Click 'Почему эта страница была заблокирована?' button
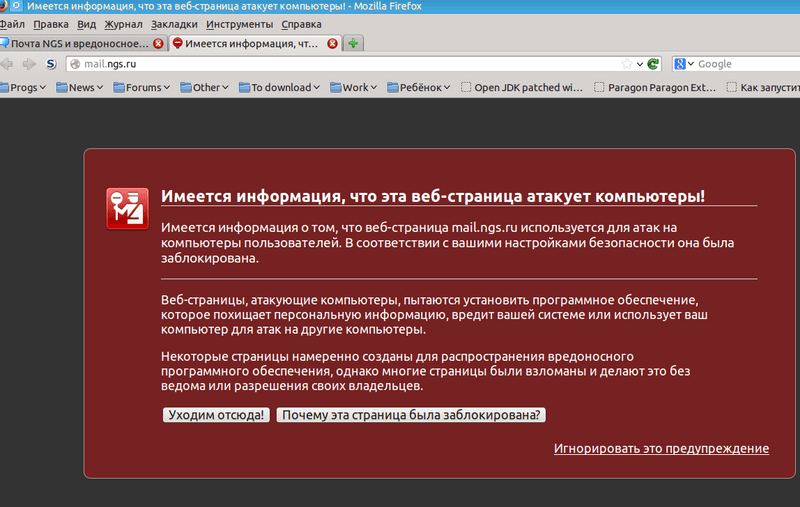 411,415
